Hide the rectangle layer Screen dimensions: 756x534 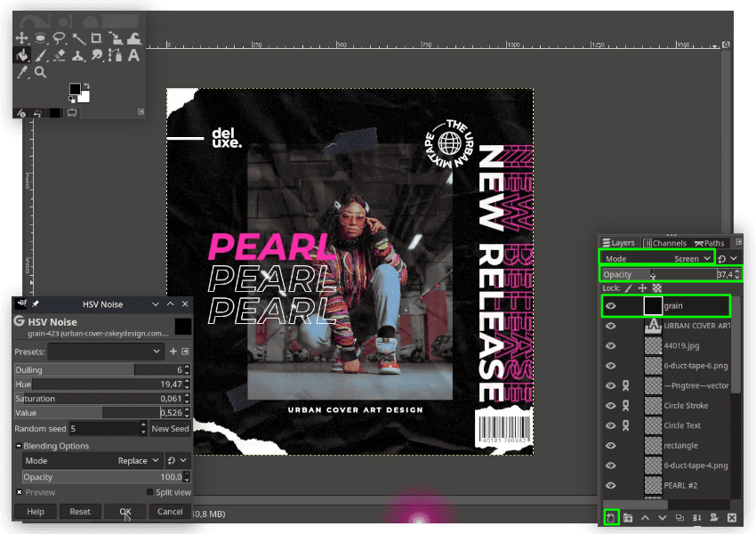pos(611,445)
